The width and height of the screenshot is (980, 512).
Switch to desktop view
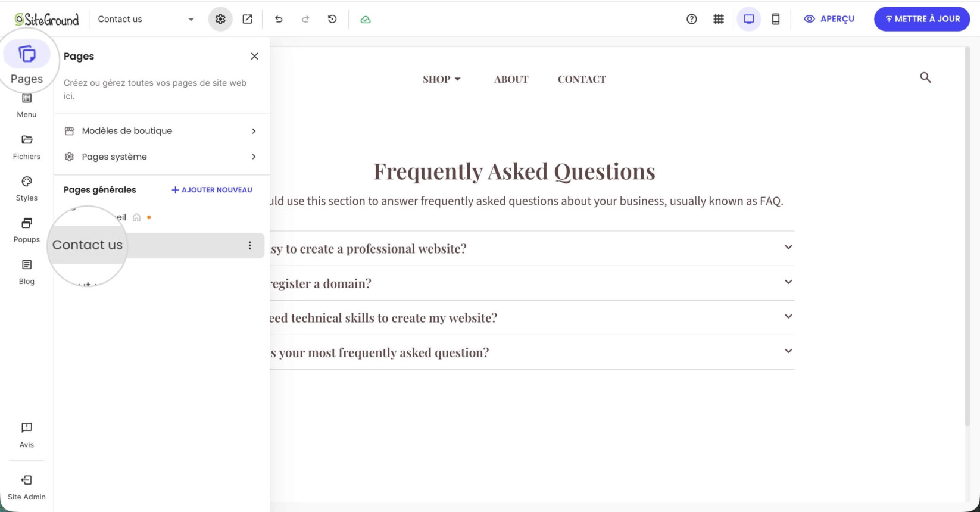coord(749,19)
